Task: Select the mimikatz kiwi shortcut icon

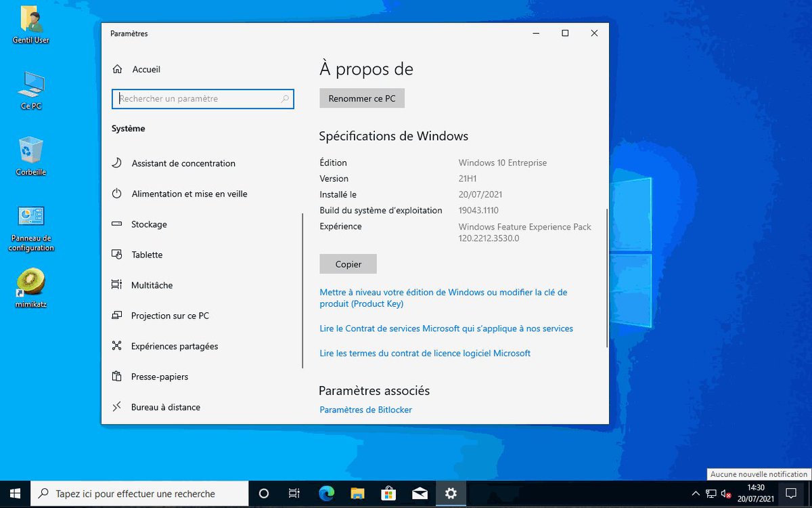Action: pyautogui.click(x=31, y=282)
